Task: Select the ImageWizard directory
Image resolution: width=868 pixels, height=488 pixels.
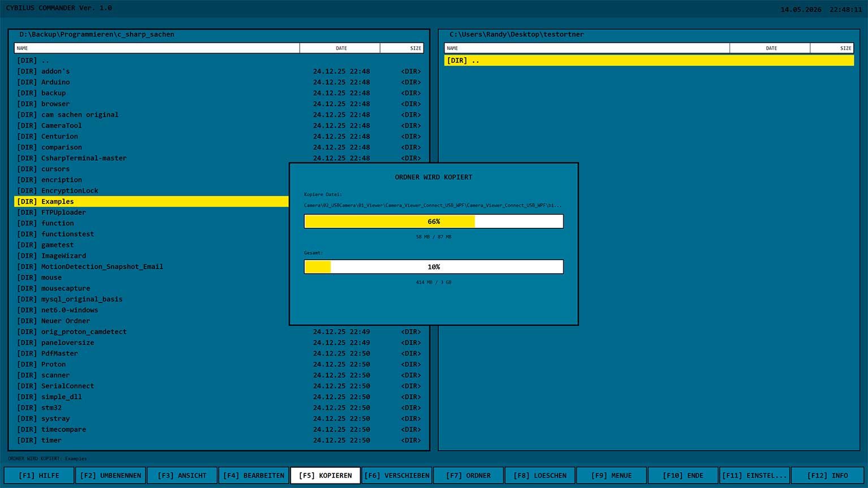Action: (x=152, y=256)
